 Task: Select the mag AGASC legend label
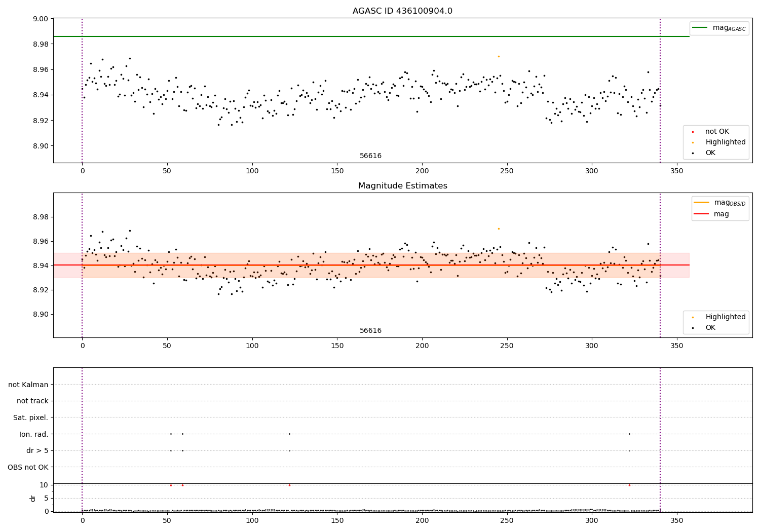[x=729, y=28]
